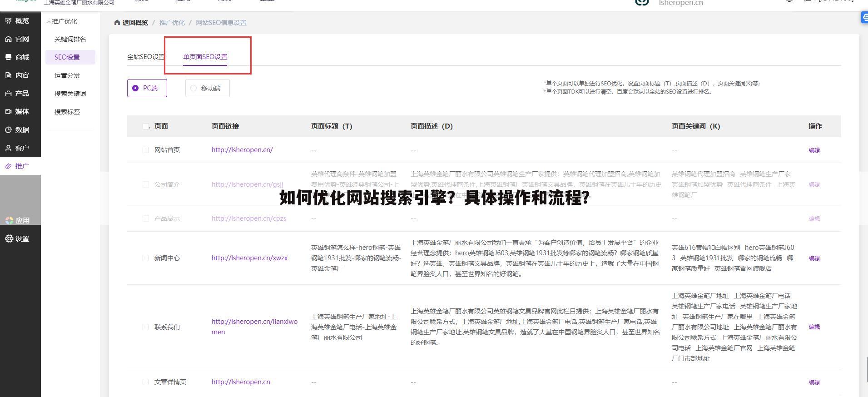868x397 pixels.
Task: Click the 页面标题（T）column header
Action: [x=332, y=126]
